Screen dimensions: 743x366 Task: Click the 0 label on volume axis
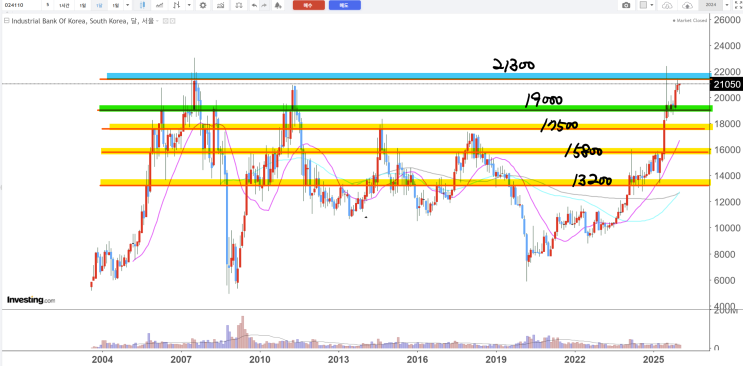[x=716, y=348]
